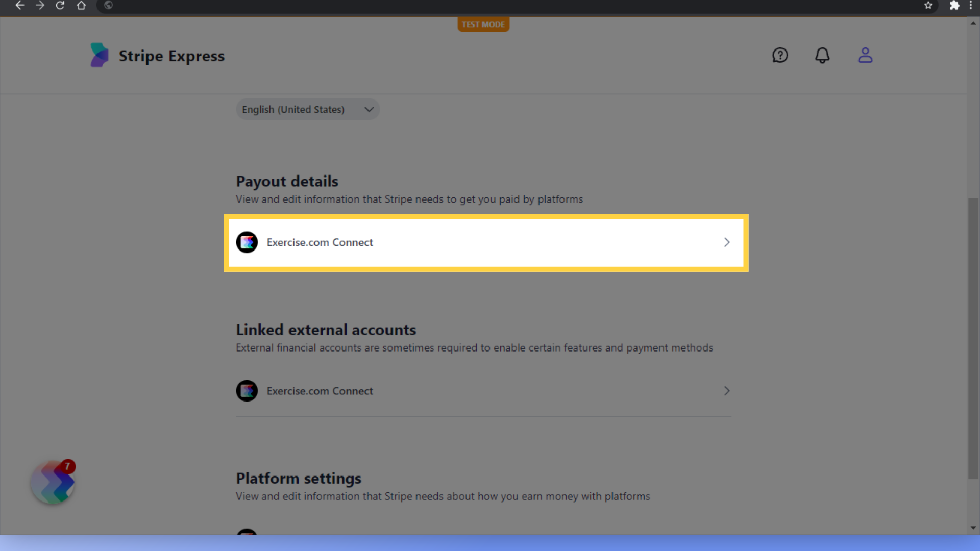Open the user profile icon
This screenshot has height=551, width=980.
(x=865, y=55)
